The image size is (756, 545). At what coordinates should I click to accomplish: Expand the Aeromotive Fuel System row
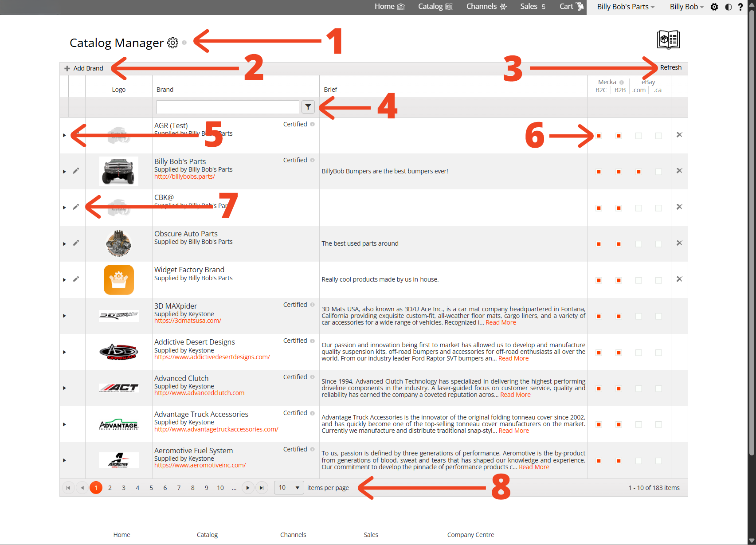click(x=64, y=460)
